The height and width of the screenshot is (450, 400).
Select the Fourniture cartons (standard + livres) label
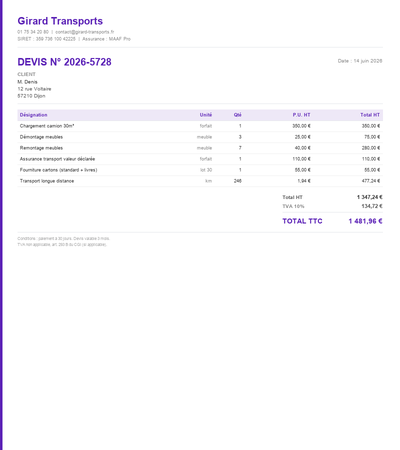click(x=59, y=170)
